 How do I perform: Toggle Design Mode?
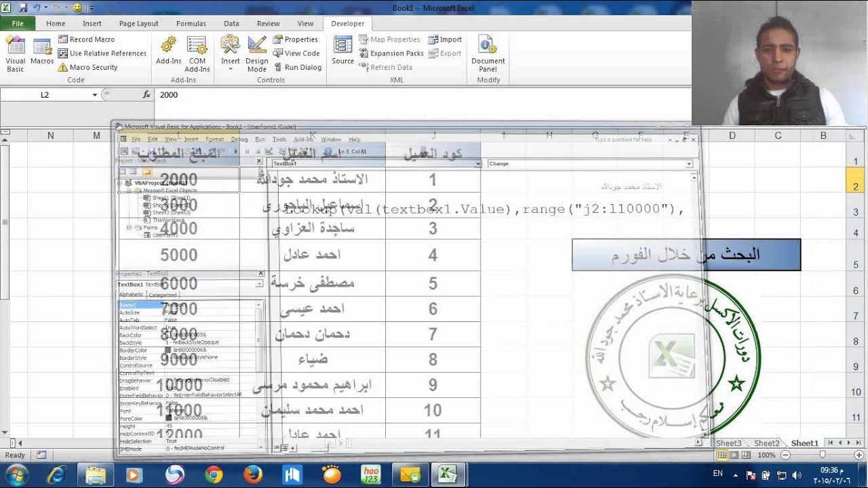(x=257, y=54)
